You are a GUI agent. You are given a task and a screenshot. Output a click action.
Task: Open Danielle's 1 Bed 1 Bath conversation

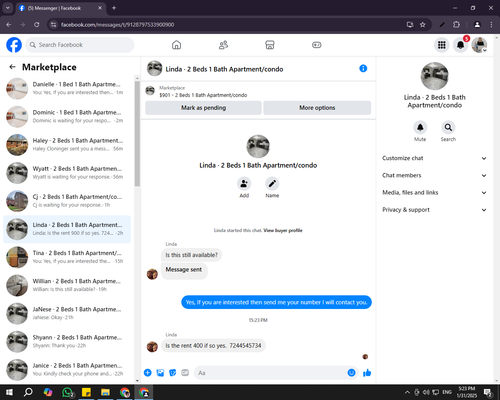(x=67, y=88)
